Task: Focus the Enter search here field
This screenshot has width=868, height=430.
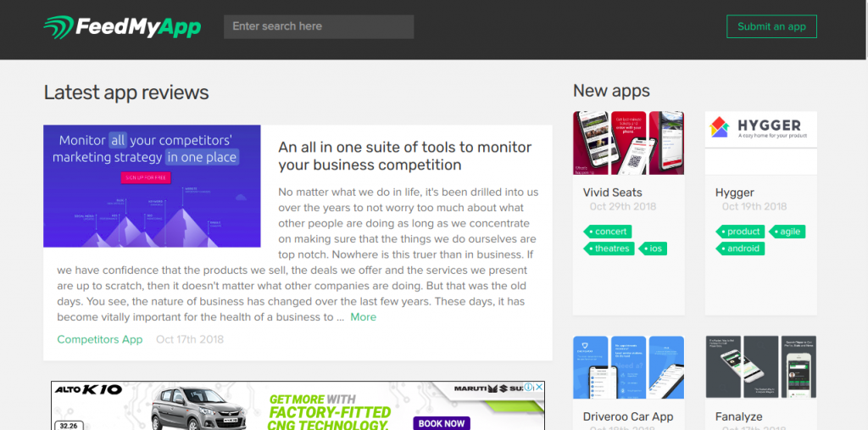Action: (x=319, y=26)
